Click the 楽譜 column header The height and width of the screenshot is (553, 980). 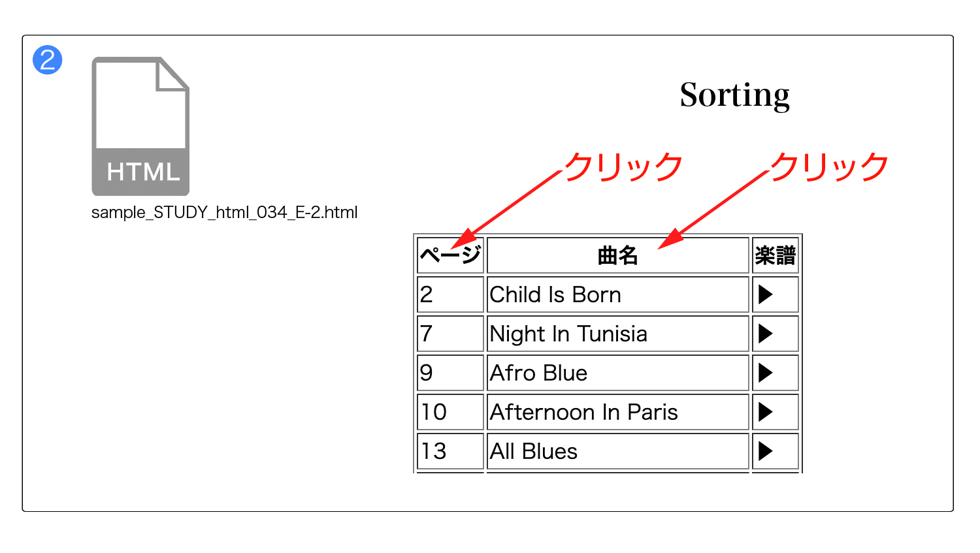point(776,255)
